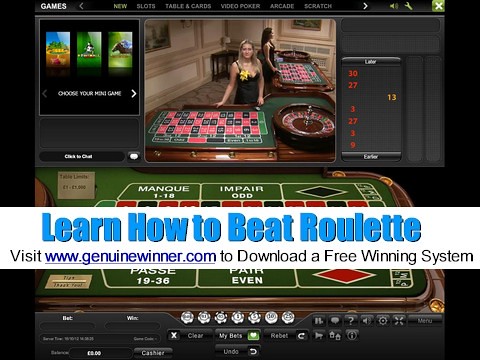
Task: Open settings via top wrench icon
Action: coord(408,6)
